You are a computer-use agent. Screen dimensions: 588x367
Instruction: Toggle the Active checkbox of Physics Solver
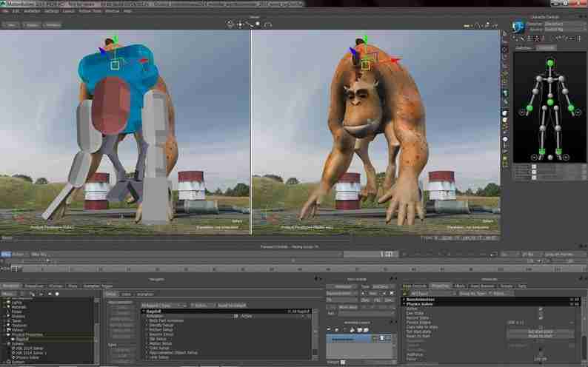541,309
